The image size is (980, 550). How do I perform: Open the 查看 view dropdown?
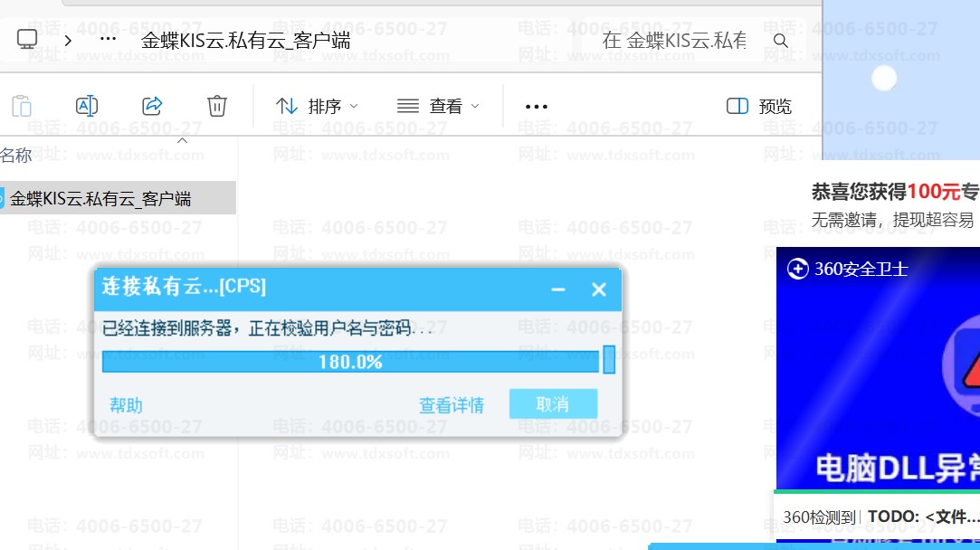[438, 106]
